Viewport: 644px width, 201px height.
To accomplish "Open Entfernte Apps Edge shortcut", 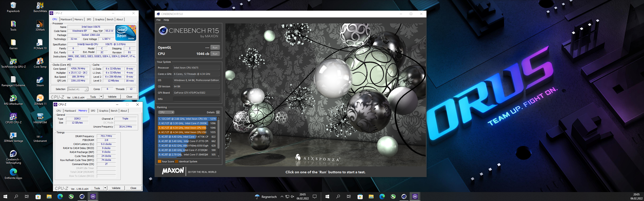I will click(13, 174).
